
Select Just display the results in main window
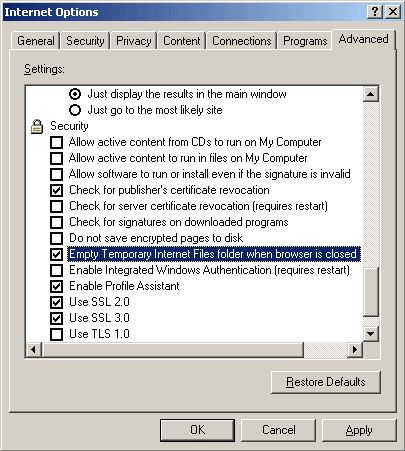click(75, 94)
